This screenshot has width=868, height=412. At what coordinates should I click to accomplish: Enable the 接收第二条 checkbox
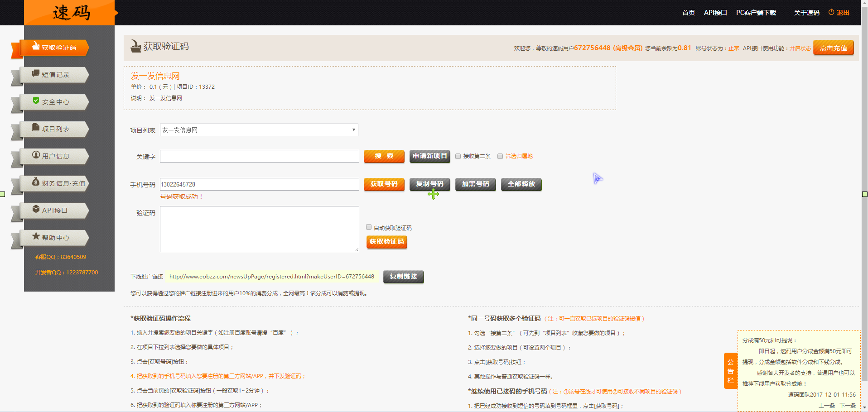(x=458, y=156)
